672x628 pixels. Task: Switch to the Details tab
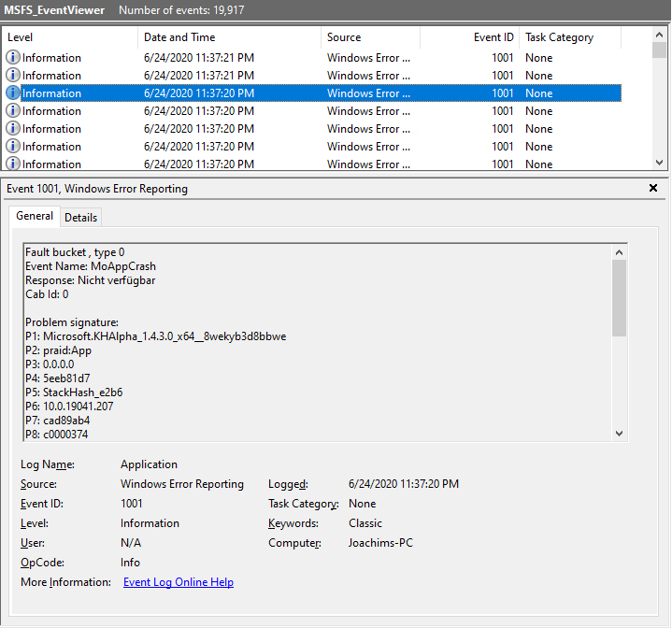(80, 218)
